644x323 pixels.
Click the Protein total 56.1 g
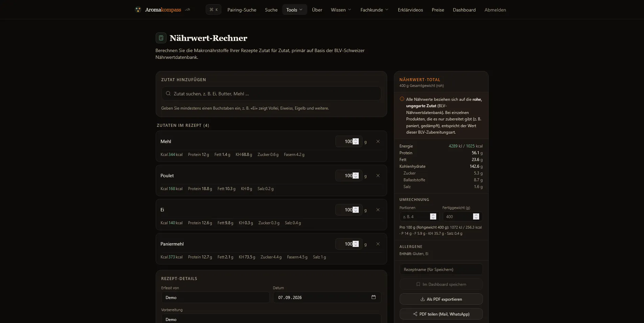(477, 153)
